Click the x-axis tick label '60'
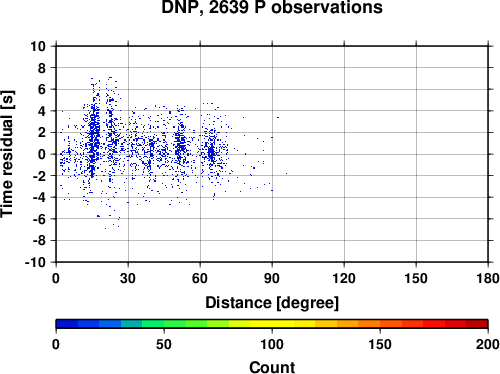Viewport: 500px width, 374px height. pos(200,278)
